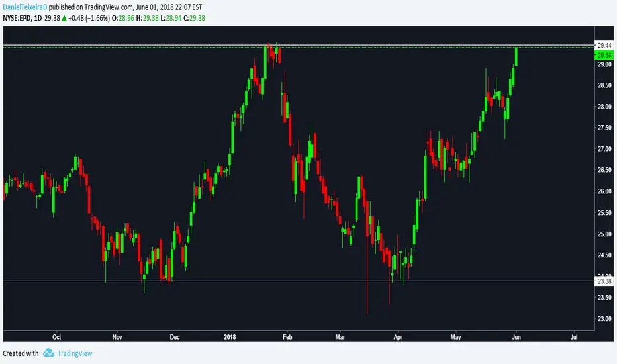617x364 pixels.
Task: Click the latest green candle at June
Action: [516, 56]
